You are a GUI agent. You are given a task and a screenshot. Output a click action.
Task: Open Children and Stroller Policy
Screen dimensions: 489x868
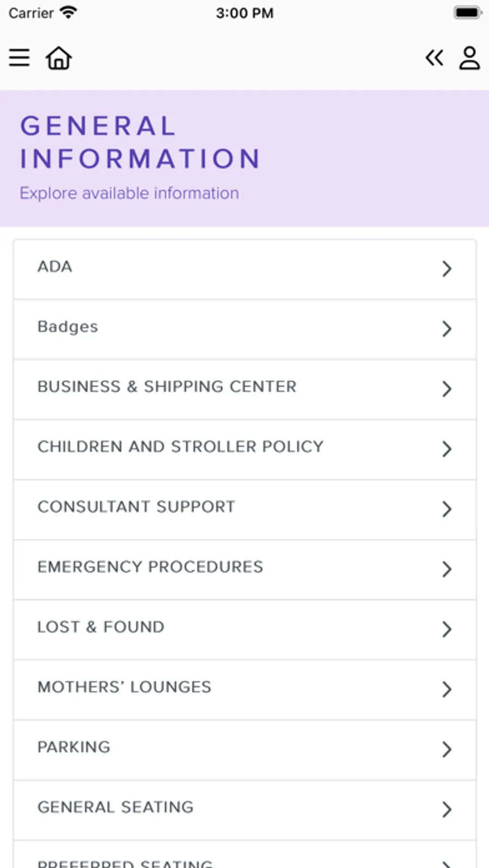coord(180,446)
